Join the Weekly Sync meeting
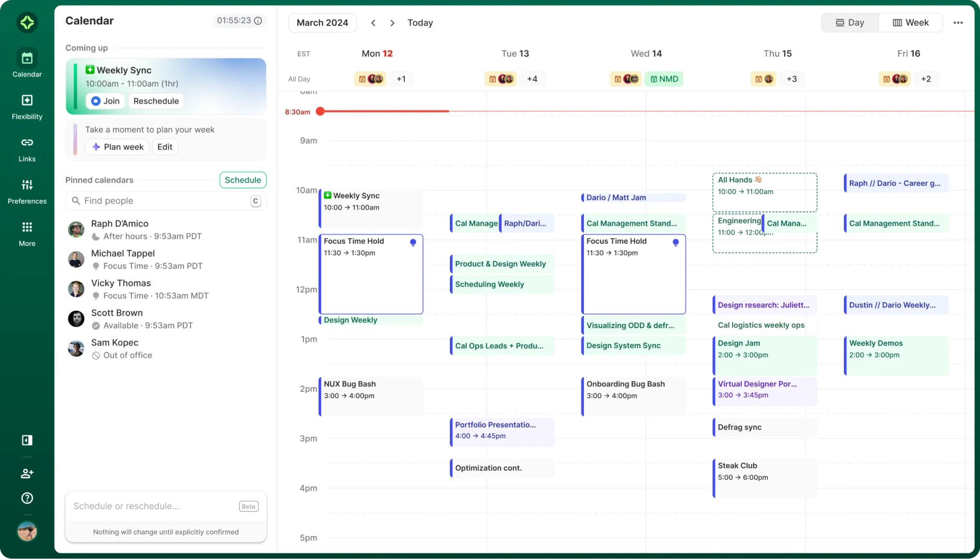This screenshot has height=559, width=980. coord(105,101)
